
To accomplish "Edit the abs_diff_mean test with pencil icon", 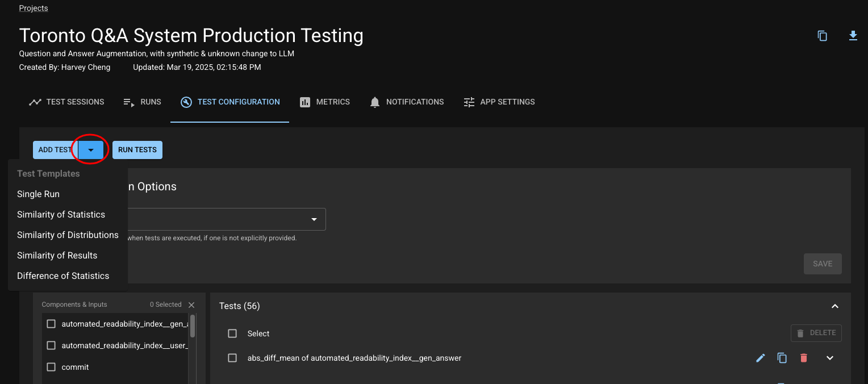I will tap(761, 358).
